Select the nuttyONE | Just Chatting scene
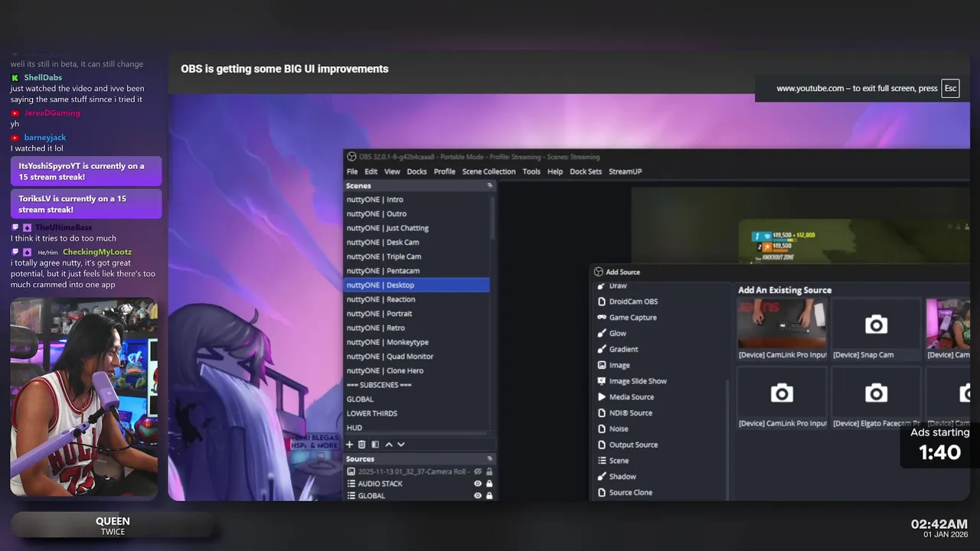This screenshot has width=980, height=551. pos(416,228)
